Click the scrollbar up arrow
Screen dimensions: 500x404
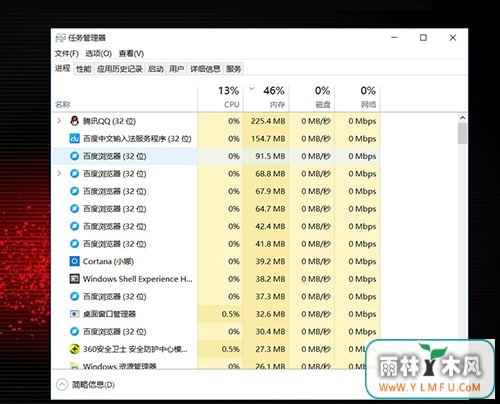(x=462, y=118)
